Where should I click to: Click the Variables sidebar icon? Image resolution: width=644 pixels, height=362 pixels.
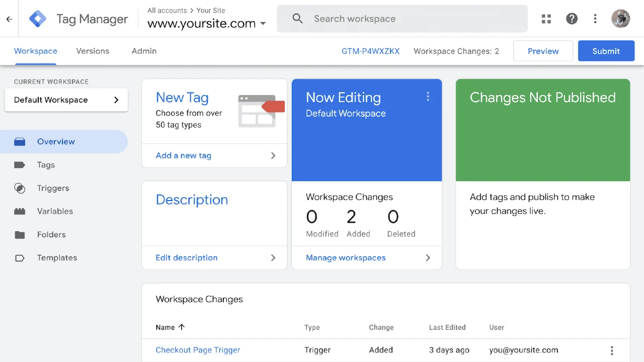pyautogui.click(x=20, y=211)
